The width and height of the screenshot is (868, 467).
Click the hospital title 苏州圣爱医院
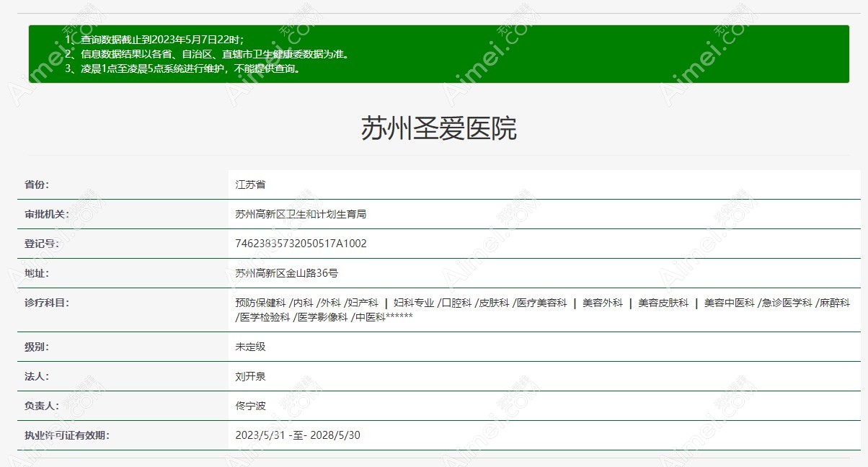[x=439, y=129]
